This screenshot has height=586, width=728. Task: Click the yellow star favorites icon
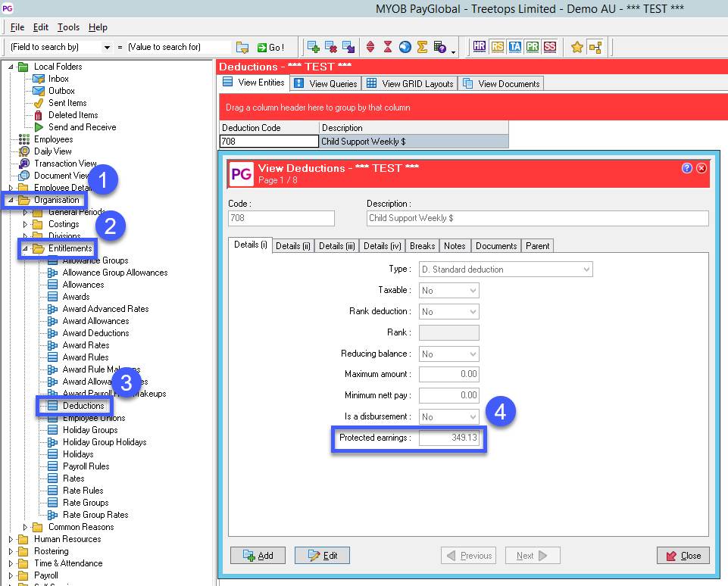click(577, 47)
